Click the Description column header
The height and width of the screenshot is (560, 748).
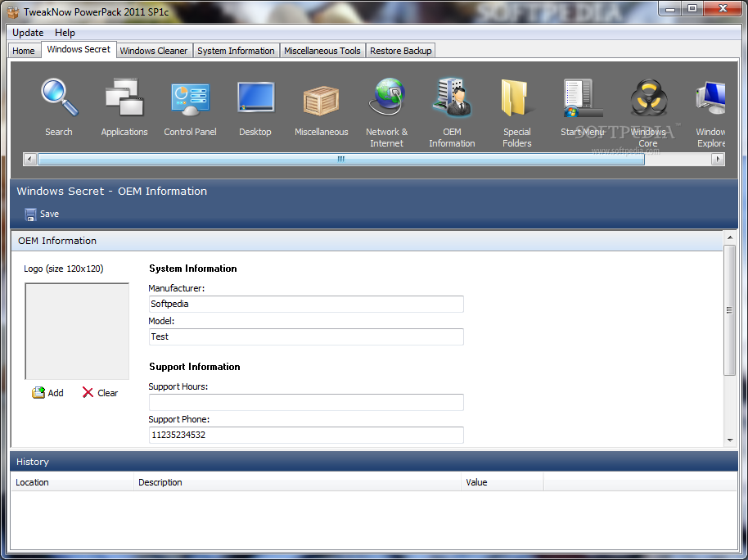tap(298, 482)
